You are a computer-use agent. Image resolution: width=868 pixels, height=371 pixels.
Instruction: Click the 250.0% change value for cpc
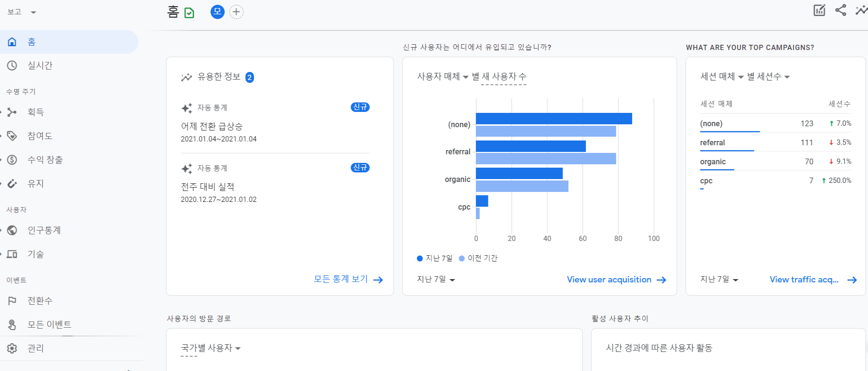click(x=840, y=180)
